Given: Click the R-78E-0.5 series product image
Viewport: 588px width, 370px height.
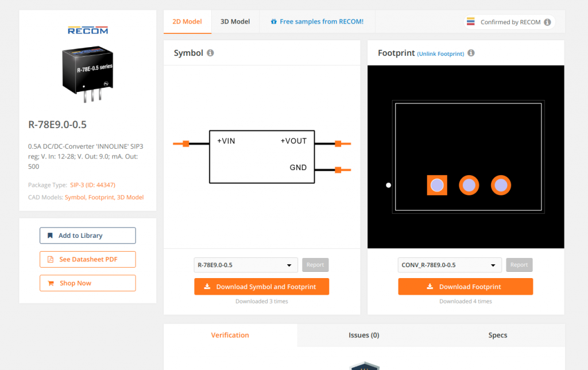Looking at the screenshot, I should tap(87, 71).
